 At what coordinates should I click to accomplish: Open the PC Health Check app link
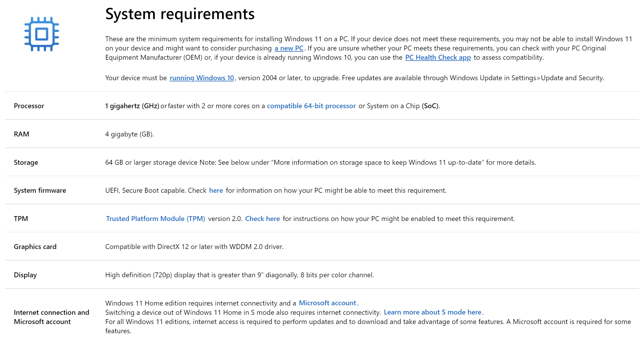tap(438, 57)
